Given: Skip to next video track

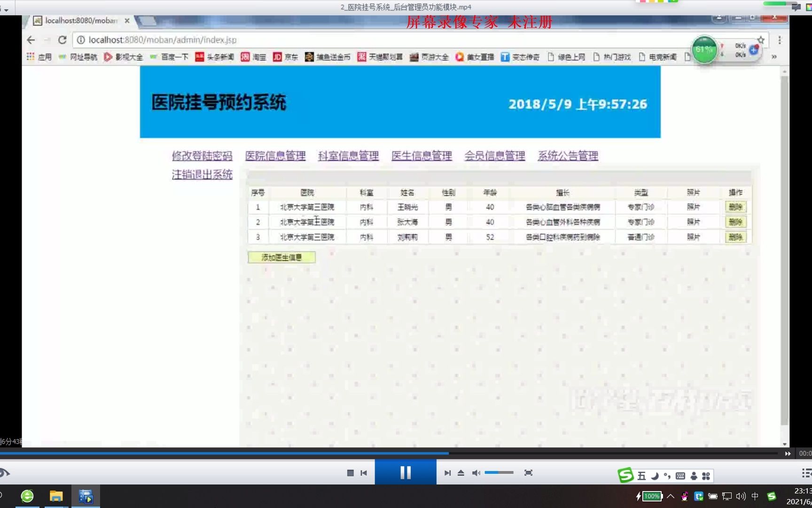Looking at the screenshot, I should [x=447, y=473].
